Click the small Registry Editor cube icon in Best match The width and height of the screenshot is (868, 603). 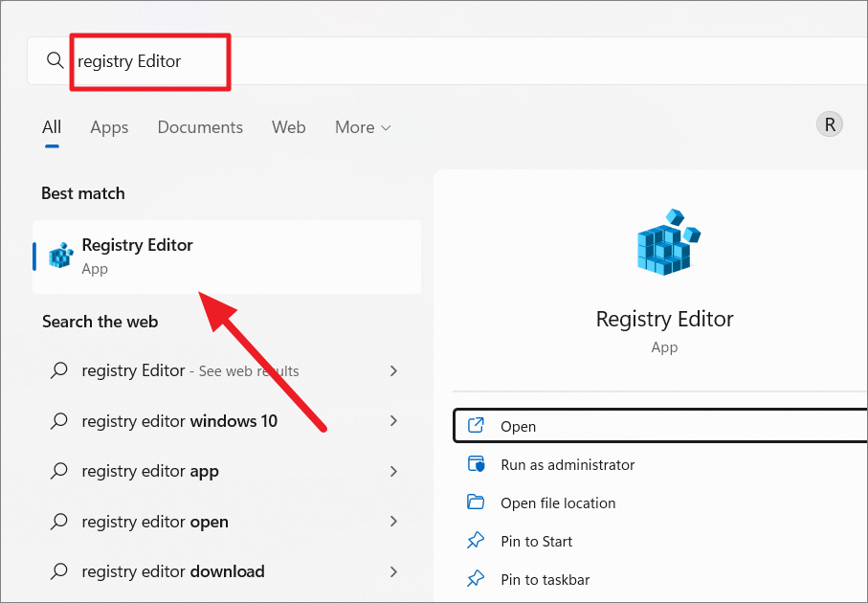(61, 256)
